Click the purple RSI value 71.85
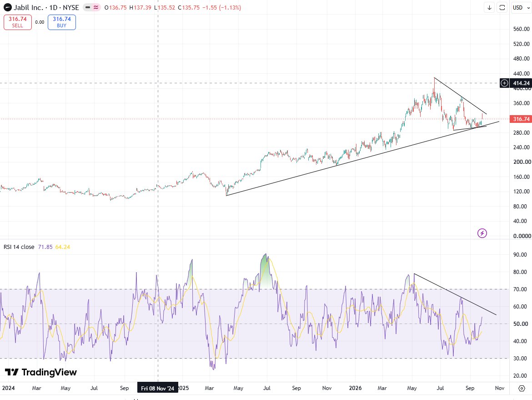 point(45,247)
